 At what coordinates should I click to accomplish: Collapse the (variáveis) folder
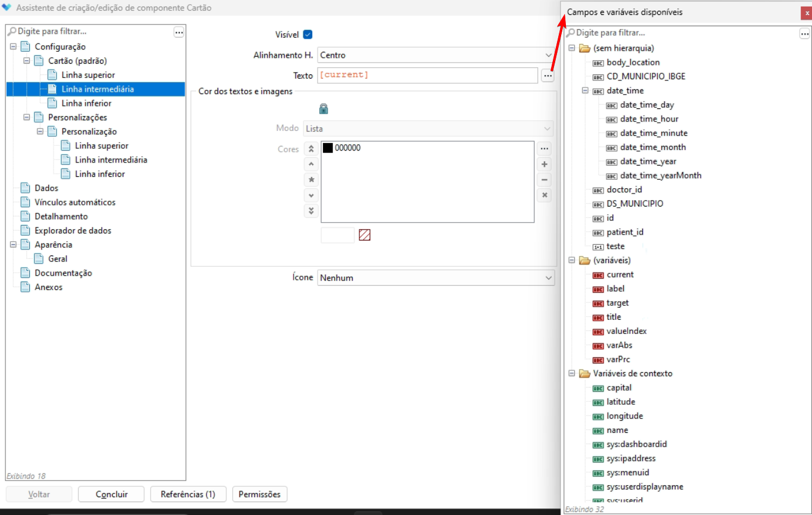coord(571,260)
